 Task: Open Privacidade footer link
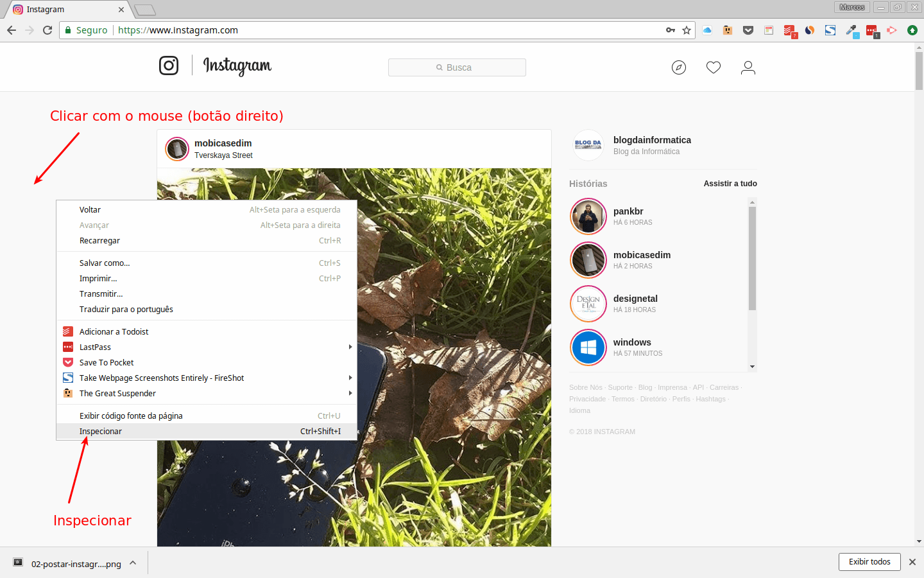tap(587, 399)
